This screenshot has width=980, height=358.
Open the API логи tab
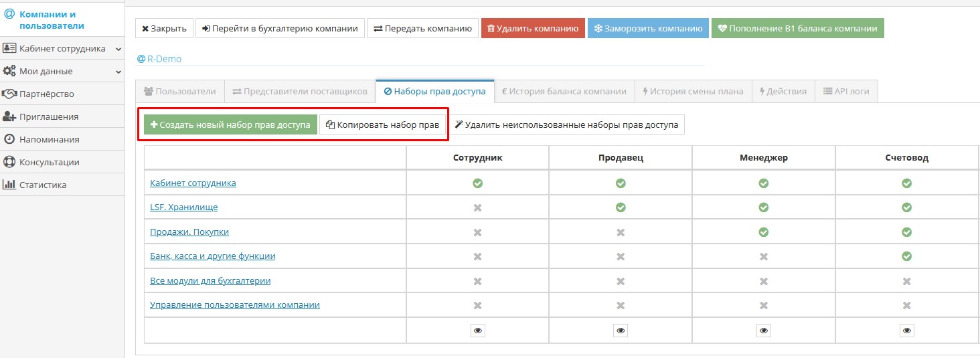845,92
